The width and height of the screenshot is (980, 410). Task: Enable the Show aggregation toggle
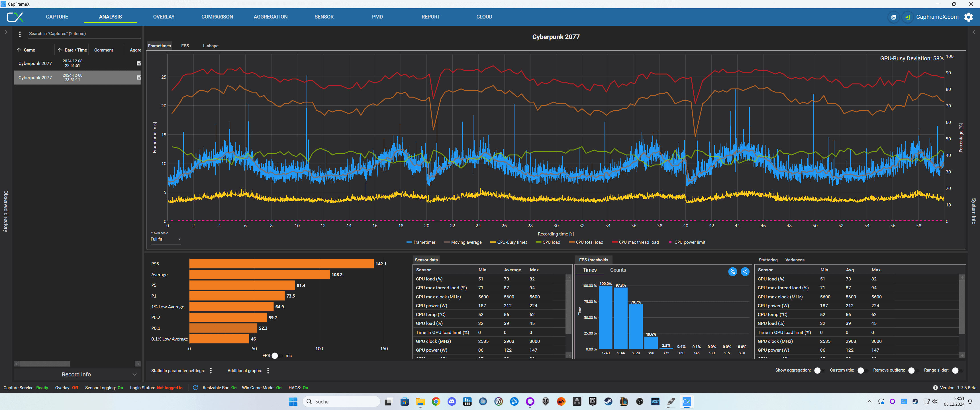point(819,370)
